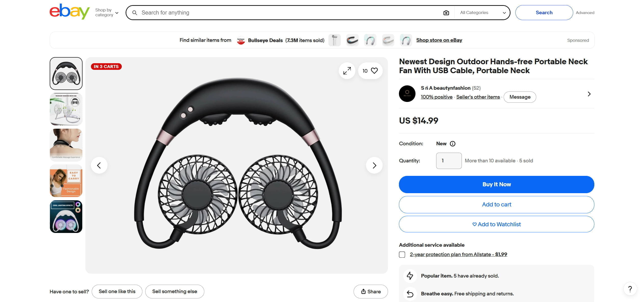Viewport: 644px width, 302px height.
Task: Open All Categories dropdown
Action: point(482,12)
